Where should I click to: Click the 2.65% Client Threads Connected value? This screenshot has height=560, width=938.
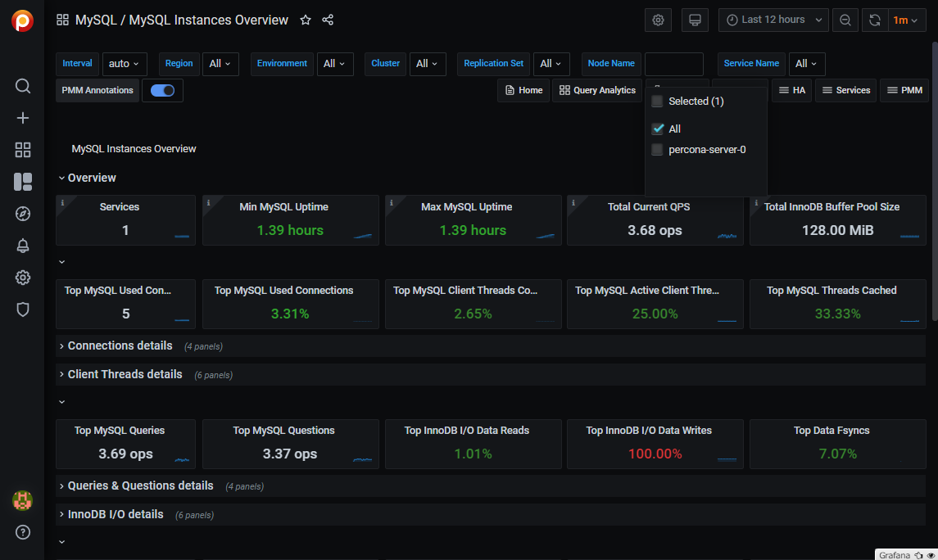[x=473, y=314]
